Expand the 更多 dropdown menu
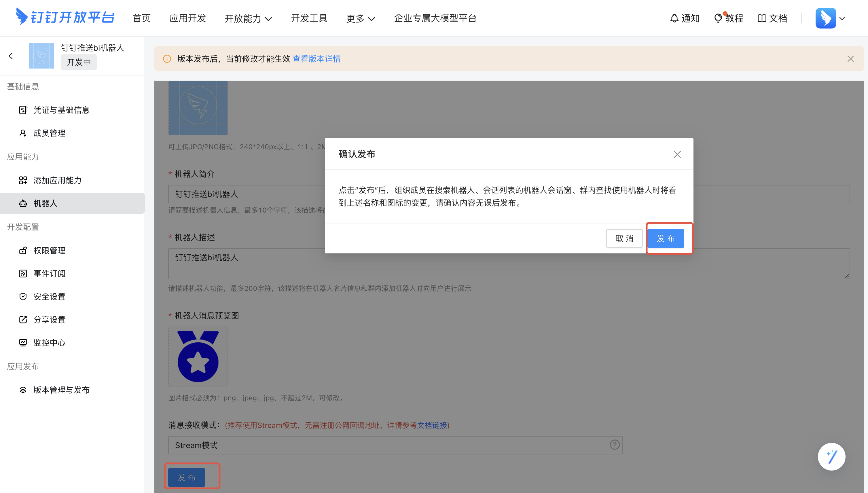868x493 pixels. (x=361, y=18)
